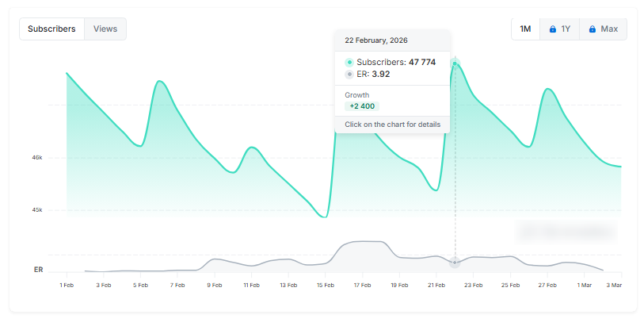Click the lock icon on 1Y
The height and width of the screenshot is (326, 644).
(553, 29)
